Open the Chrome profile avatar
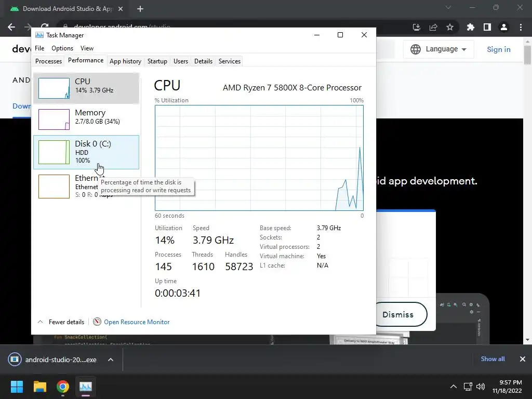 point(504,27)
